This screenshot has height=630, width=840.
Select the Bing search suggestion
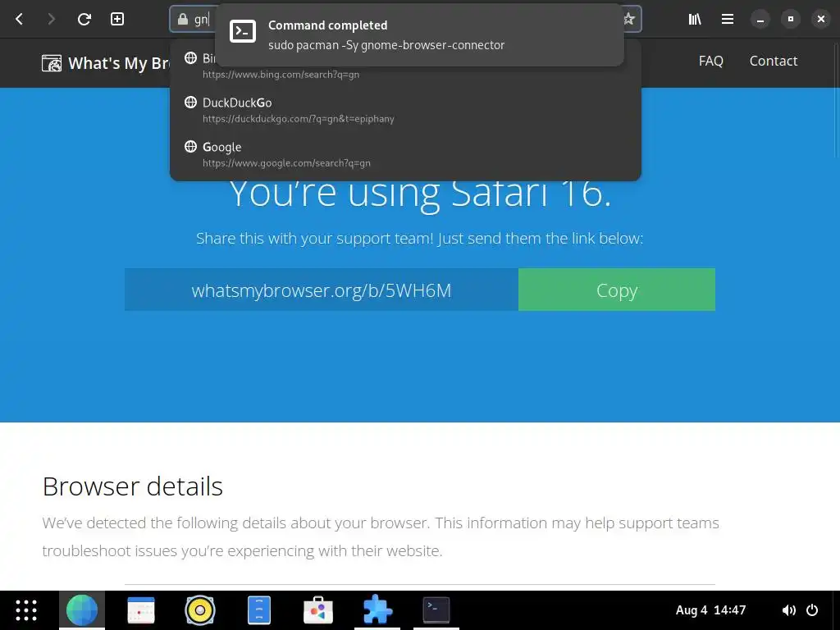click(405, 66)
